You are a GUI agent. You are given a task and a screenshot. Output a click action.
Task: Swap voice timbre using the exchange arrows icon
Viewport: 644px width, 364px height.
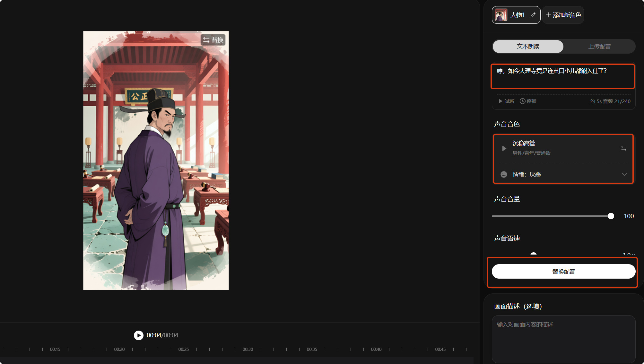tap(623, 148)
